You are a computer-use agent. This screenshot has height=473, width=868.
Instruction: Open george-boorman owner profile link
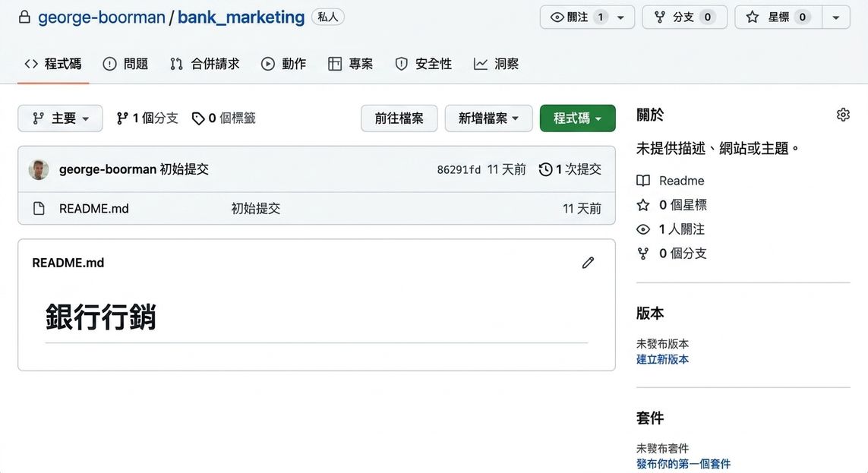pos(101,17)
